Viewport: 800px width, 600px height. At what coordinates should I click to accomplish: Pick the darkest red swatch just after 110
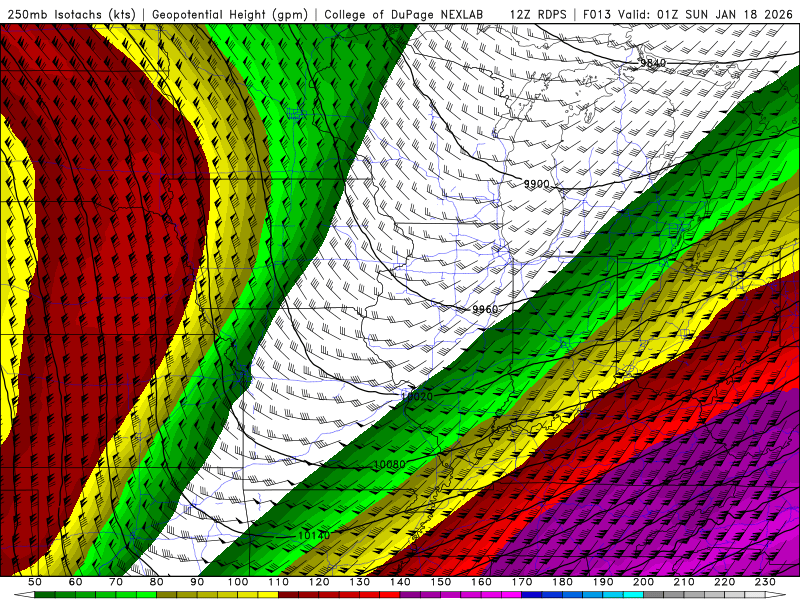point(288,595)
